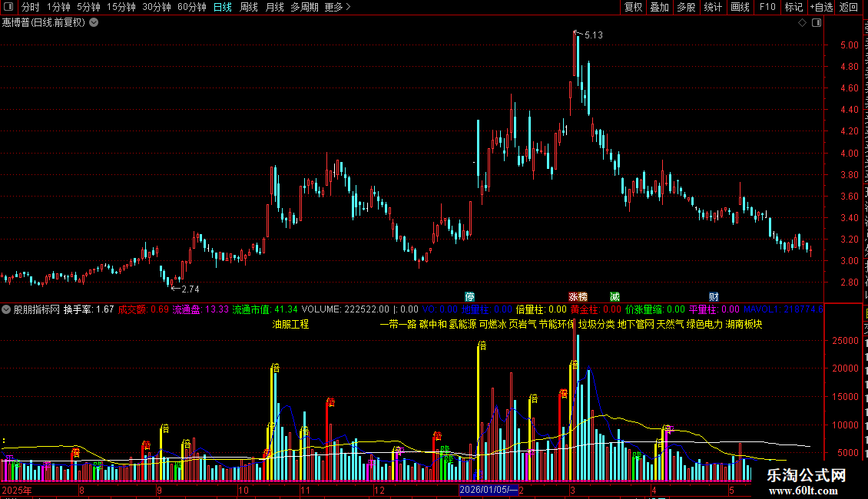Select the 30分钟 period tab
This screenshot has width=868, height=499.
click(157, 7)
